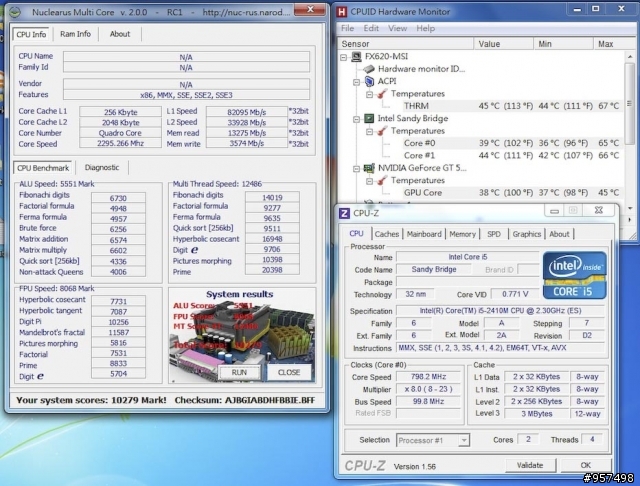The image size is (640, 486).
Task: Select the CPU Benchmark tab
Action: click(x=43, y=168)
